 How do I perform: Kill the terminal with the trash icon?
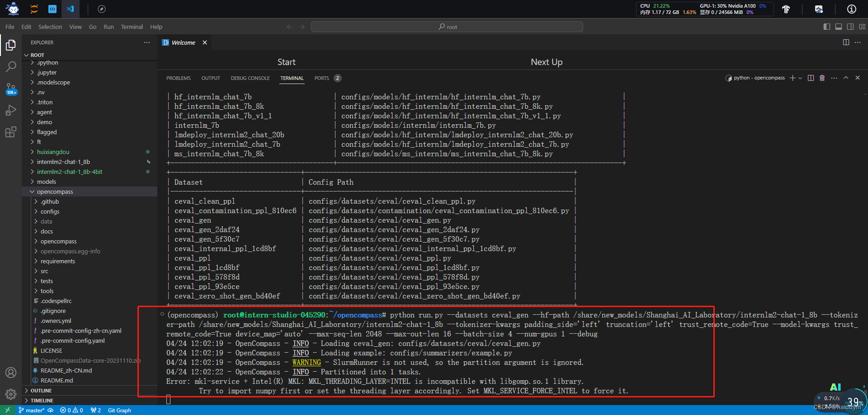pos(822,78)
